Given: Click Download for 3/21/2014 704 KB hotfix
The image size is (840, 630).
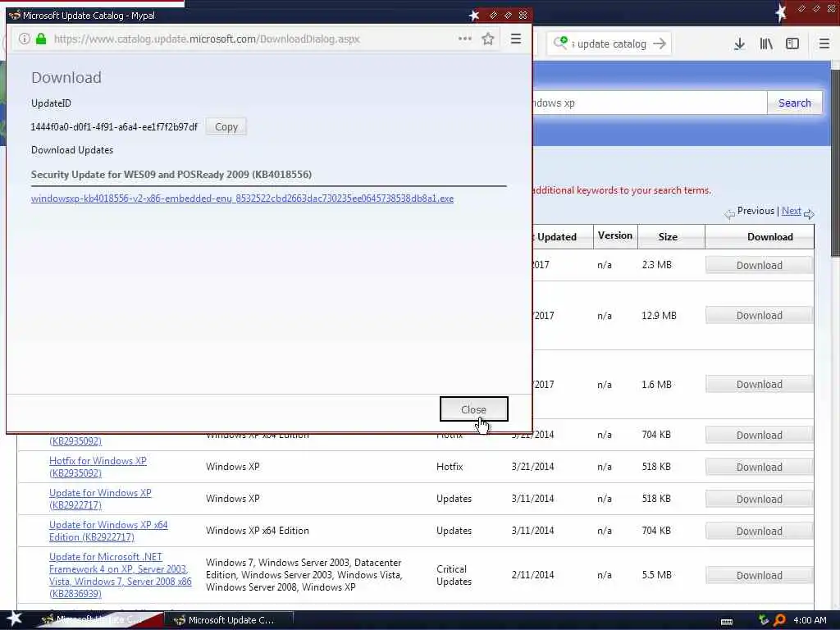Looking at the screenshot, I should 759,435.
